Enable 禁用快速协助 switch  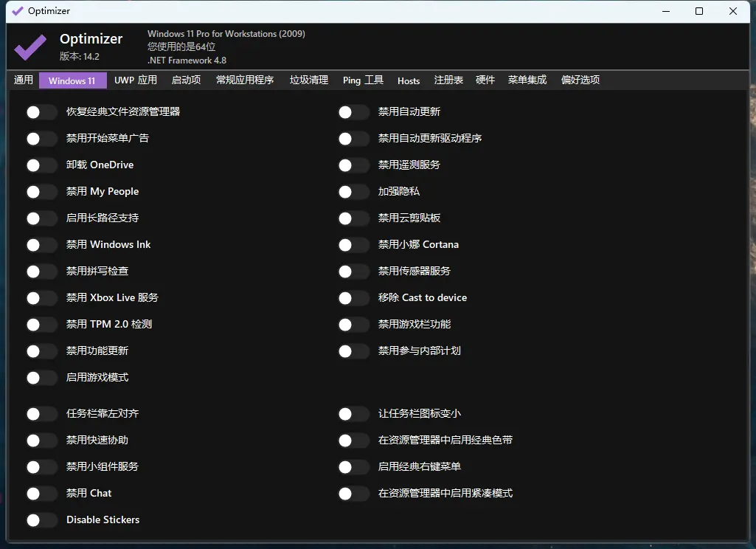pyautogui.click(x=42, y=441)
